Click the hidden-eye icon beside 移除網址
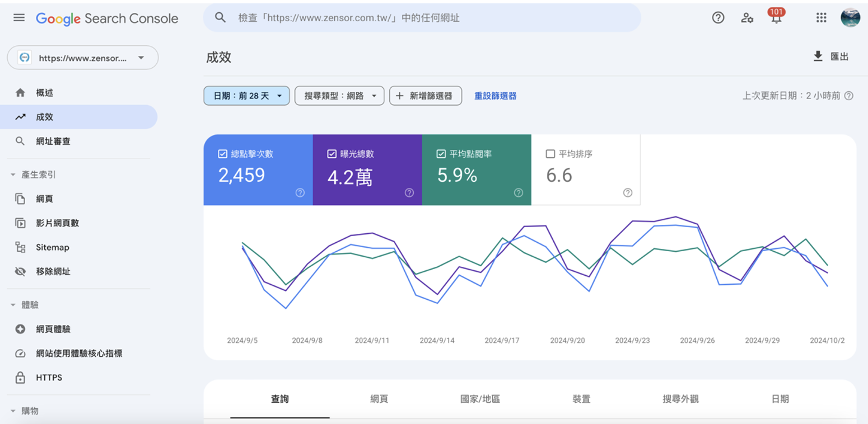 (x=20, y=272)
